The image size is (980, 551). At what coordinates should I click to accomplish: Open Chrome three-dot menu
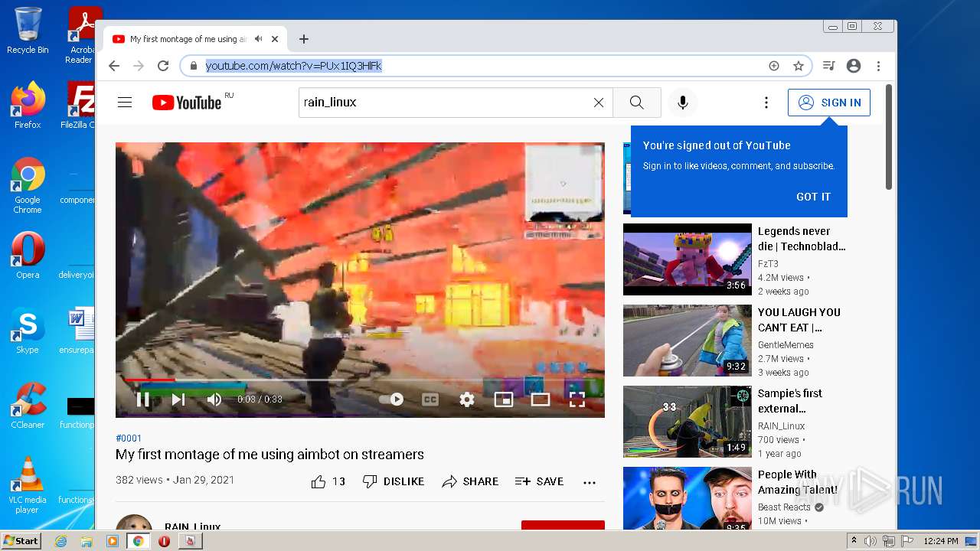(879, 66)
